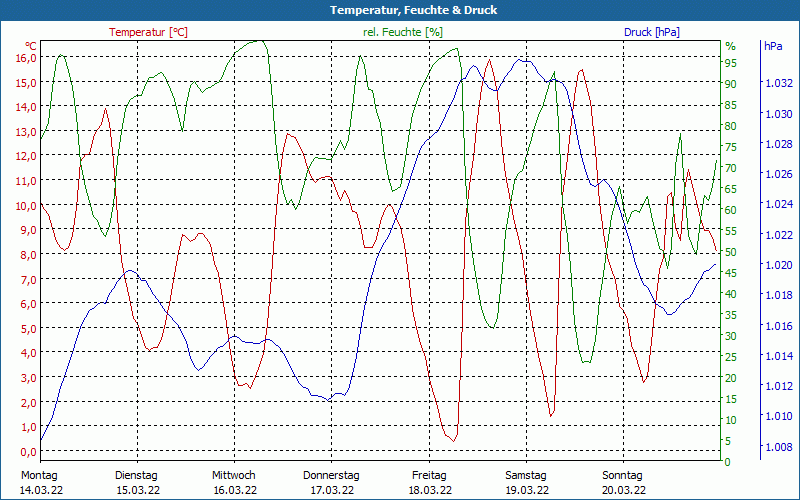Click the "8,0" temperature axis value
The width and height of the screenshot is (800, 500).
[28, 255]
